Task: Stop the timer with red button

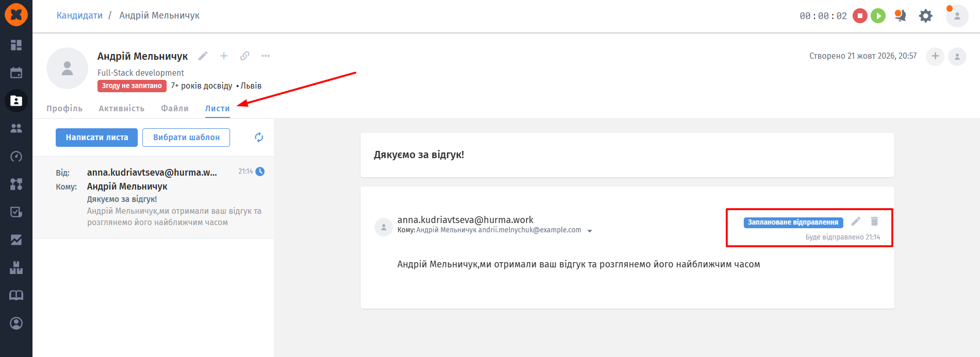Action: (x=860, y=16)
